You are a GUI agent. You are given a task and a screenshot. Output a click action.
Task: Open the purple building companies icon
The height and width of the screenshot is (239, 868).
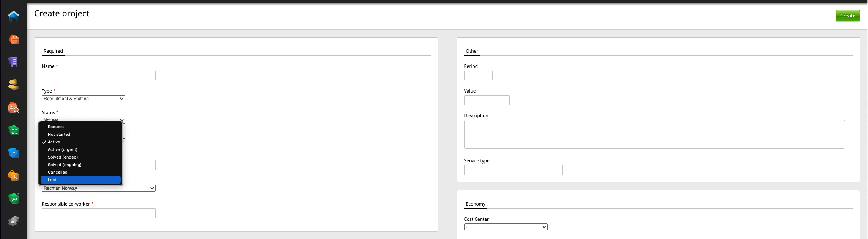click(x=14, y=62)
